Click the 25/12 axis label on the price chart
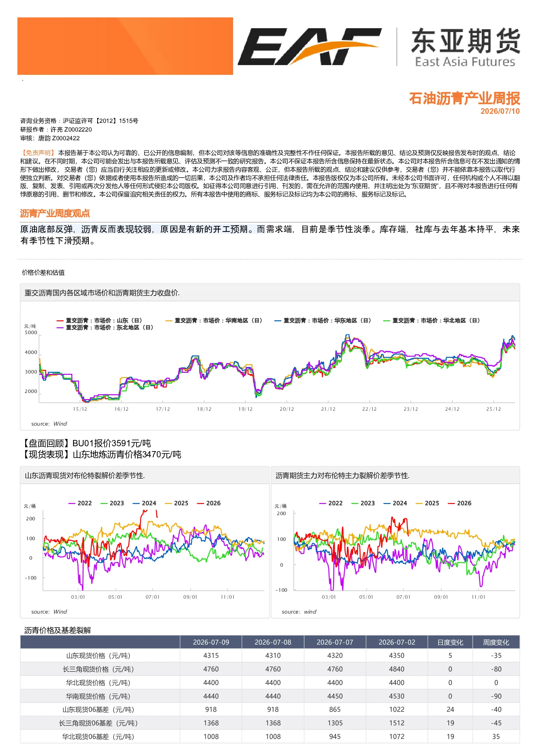The image size is (540, 756). pyautogui.click(x=493, y=409)
